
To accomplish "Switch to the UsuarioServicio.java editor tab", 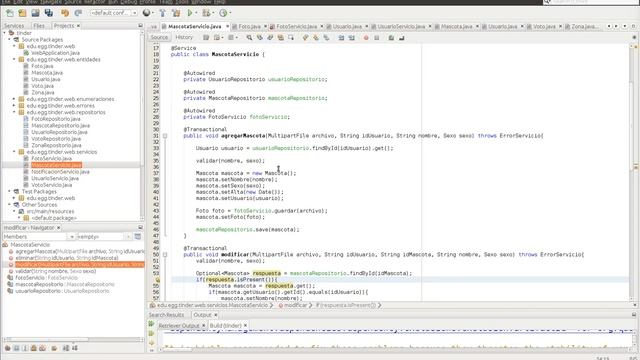I will pyautogui.click(x=401, y=27).
